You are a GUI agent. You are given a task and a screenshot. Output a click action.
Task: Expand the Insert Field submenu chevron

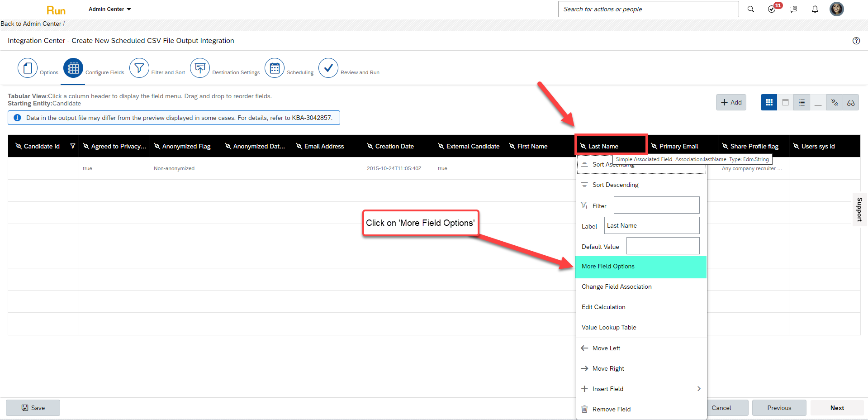[699, 389]
